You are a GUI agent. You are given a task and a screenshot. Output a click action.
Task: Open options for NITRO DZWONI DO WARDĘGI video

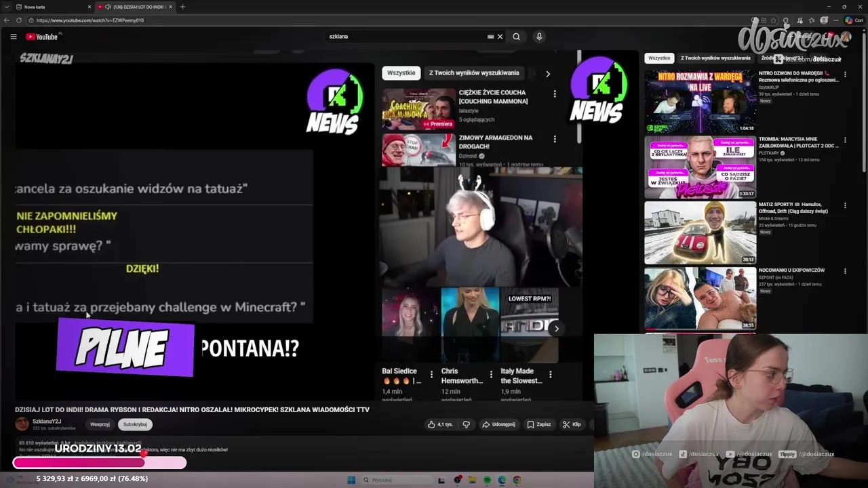[x=845, y=74]
